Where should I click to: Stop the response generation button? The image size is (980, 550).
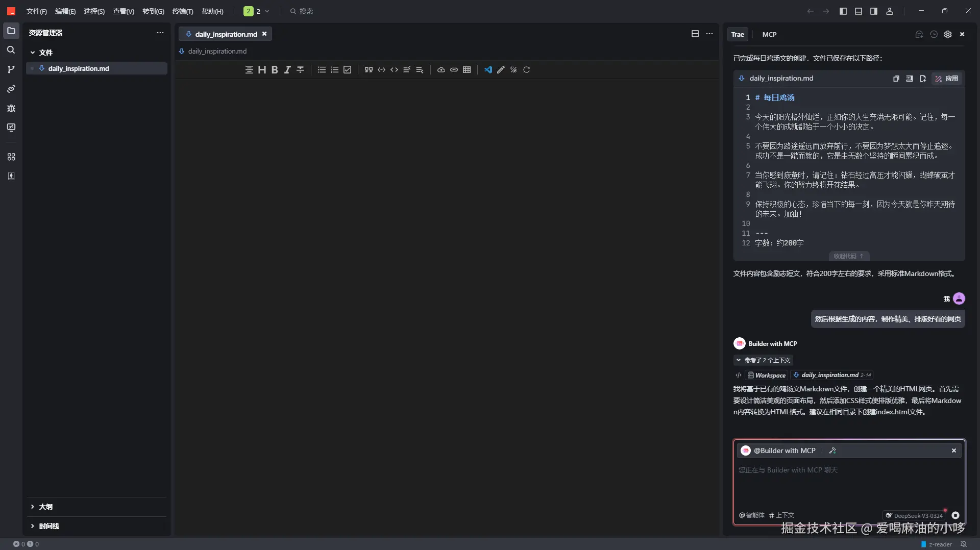click(x=955, y=515)
